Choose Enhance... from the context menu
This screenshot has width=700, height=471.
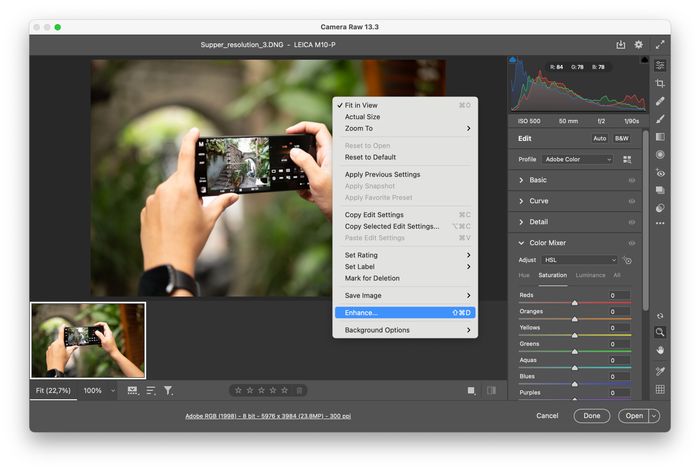pos(405,313)
